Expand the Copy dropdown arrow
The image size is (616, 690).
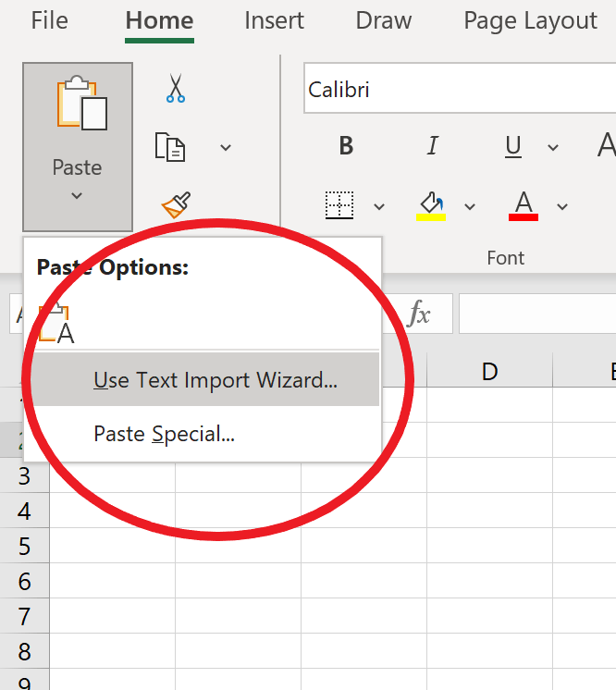coord(225,147)
